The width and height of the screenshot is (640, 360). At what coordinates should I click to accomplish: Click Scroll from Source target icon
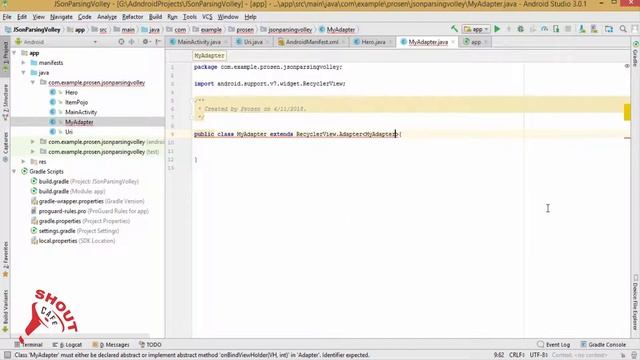coord(121,42)
